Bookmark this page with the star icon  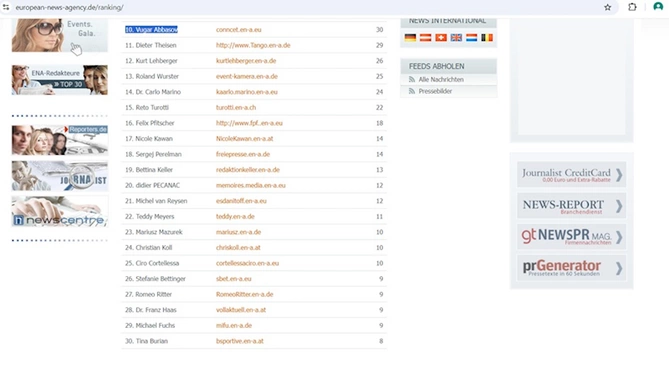point(608,7)
